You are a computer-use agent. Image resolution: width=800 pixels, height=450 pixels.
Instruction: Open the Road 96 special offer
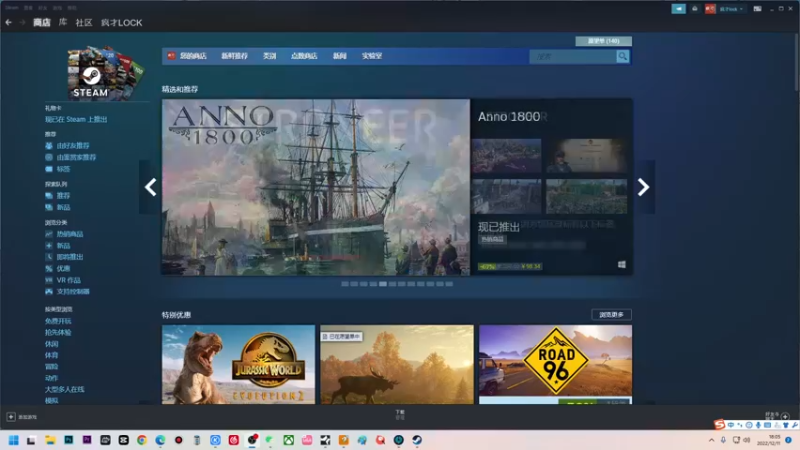pyautogui.click(x=555, y=364)
